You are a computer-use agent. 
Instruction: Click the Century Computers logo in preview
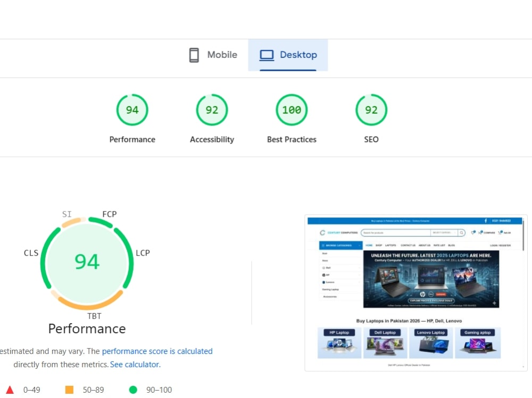pyautogui.click(x=338, y=233)
